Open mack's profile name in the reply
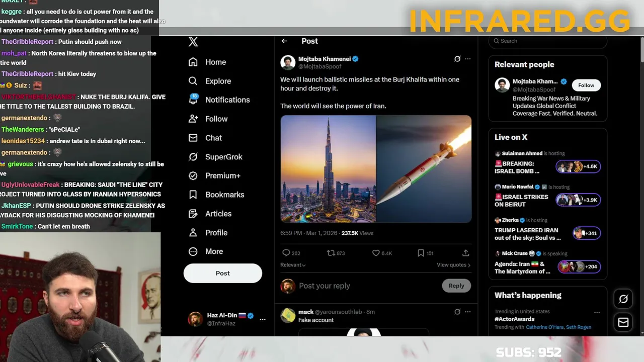This screenshot has height=362, width=644. (306, 312)
